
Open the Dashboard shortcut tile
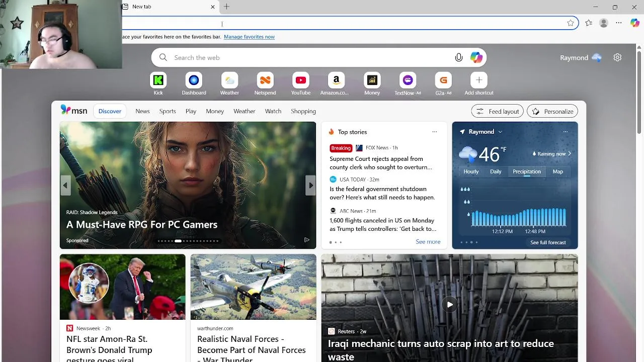click(x=194, y=80)
